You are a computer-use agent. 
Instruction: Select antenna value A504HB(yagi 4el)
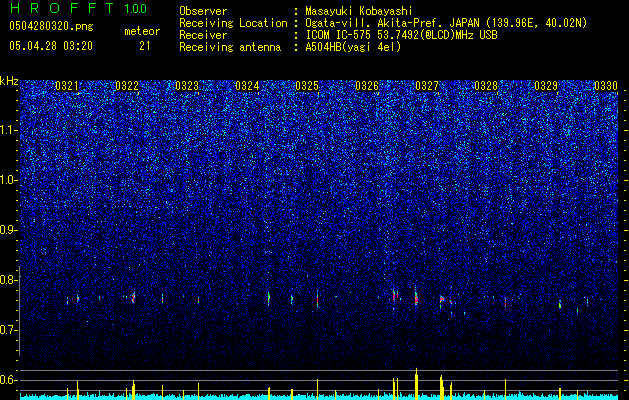point(353,47)
